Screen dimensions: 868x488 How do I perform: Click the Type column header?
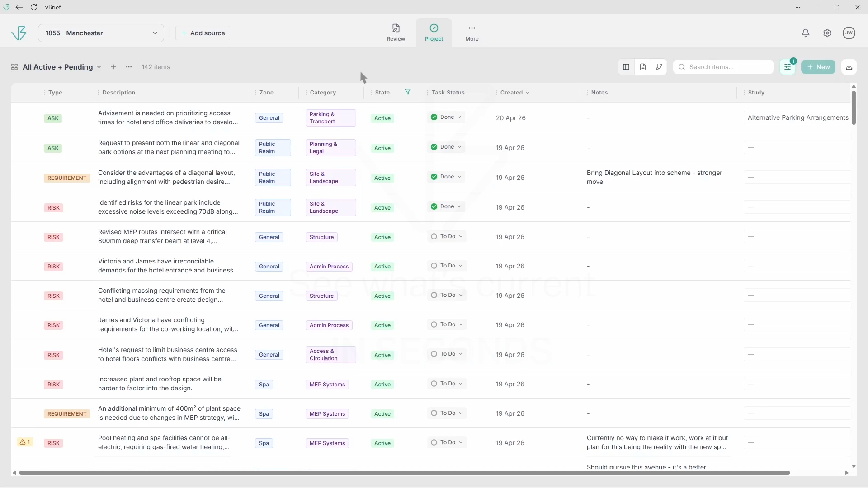point(55,93)
